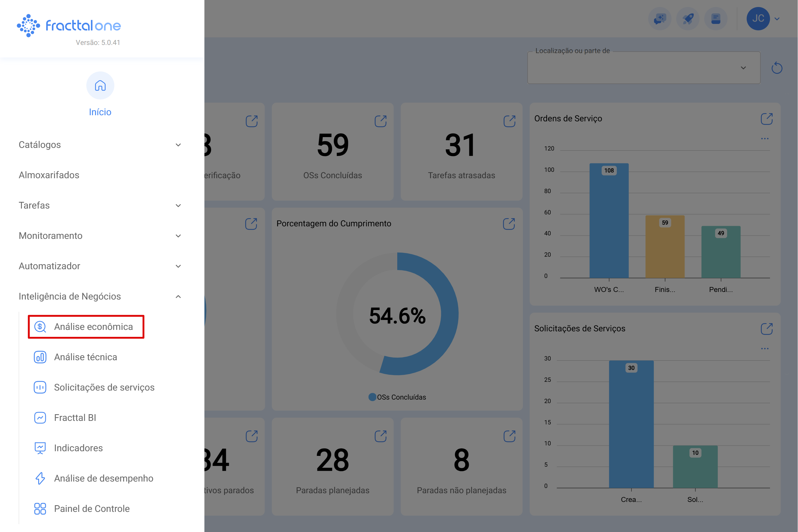This screenshot has width=798, height=532.
Task: Expand the Catálogos menu chevron
Action: (178, 145)
